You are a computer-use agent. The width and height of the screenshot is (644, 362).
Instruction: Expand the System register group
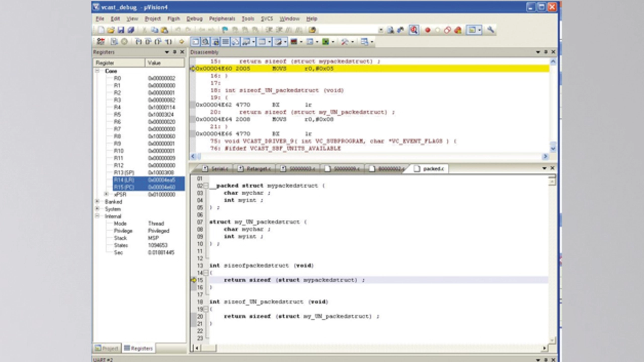click(97, 209)
